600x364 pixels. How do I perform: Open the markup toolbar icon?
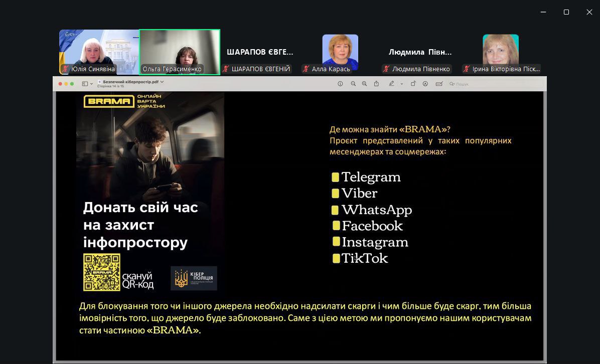425,84
